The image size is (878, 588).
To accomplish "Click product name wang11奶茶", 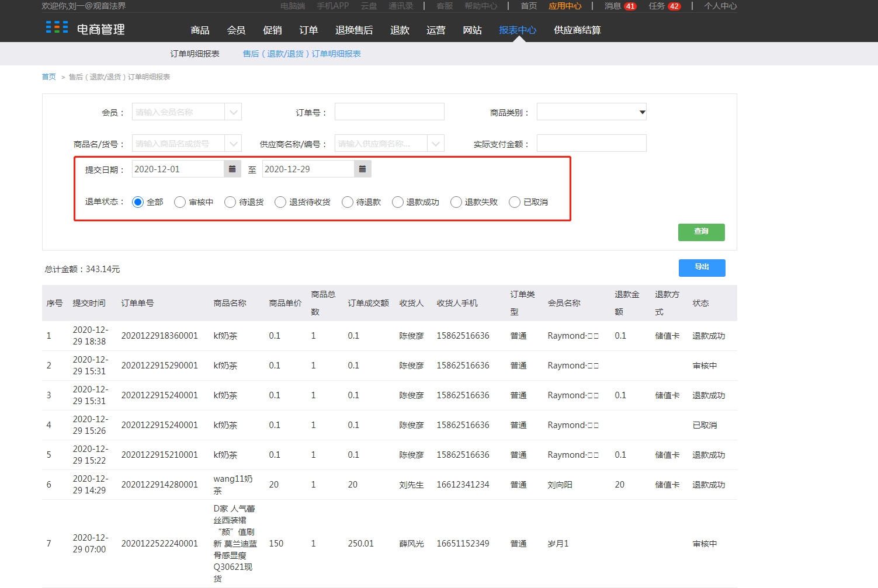I will coord(233,485).
